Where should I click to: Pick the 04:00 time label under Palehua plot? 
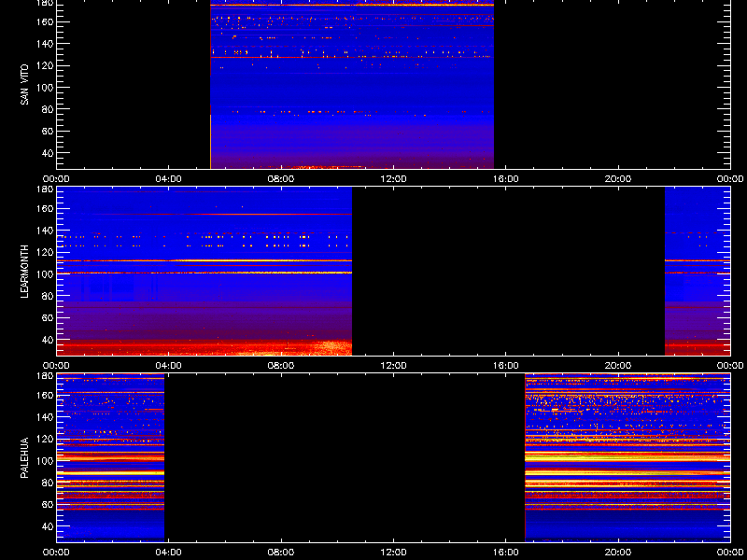[169, 553]
